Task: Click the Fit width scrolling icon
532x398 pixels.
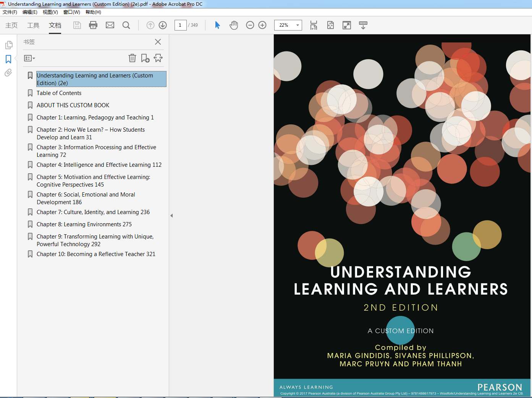Action: [x=314, y=25]
